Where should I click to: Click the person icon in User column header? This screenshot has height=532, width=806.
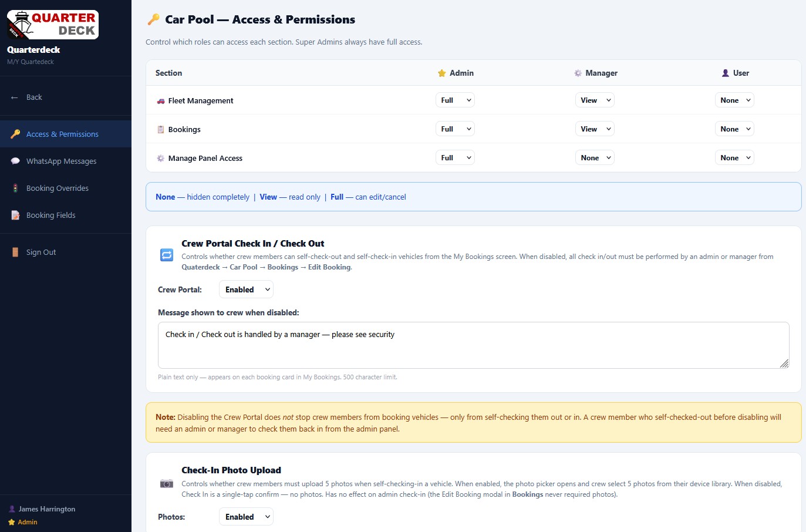click(x=726, y=73)
